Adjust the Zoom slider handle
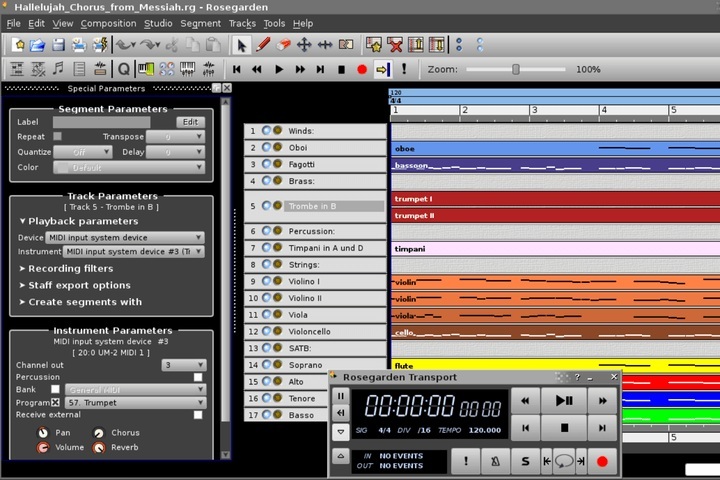Viewport: 720px width, 480px height. [x=516, y=69]
